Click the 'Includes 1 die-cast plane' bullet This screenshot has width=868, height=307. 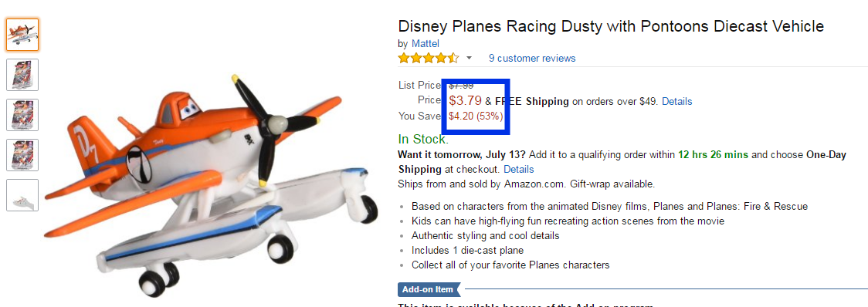pyautogui.click(x=468, y=250)
